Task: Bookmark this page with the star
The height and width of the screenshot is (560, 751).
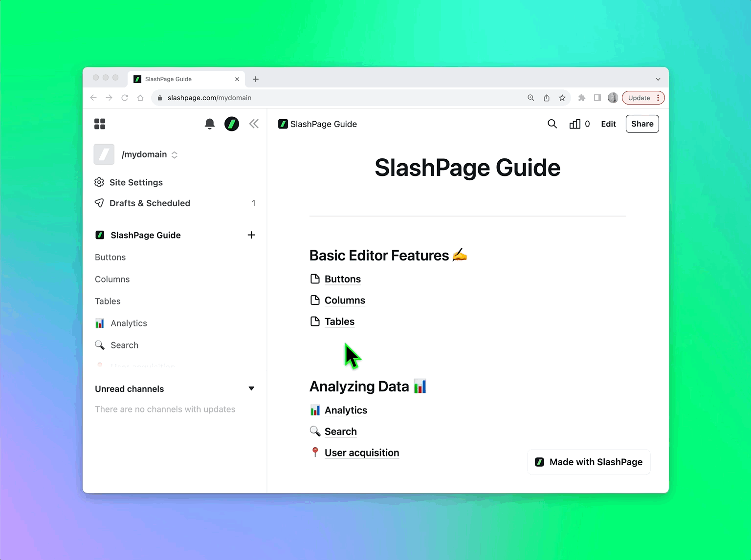Action: [562, 98]
